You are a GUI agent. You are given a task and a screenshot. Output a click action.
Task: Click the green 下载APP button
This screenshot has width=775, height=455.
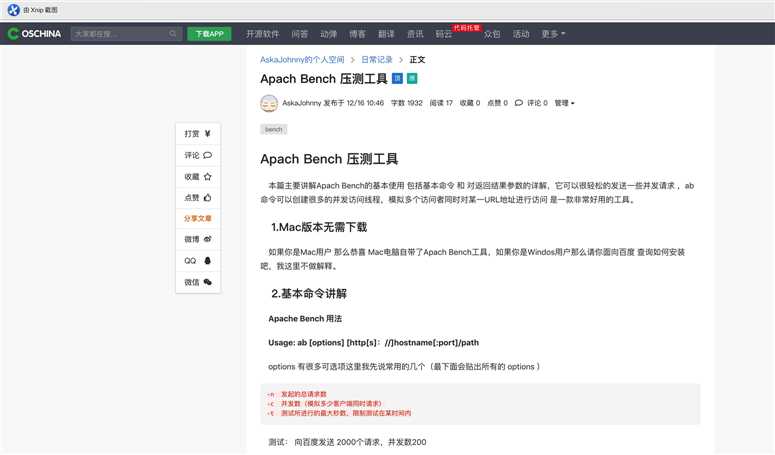(x=209, y=34)
